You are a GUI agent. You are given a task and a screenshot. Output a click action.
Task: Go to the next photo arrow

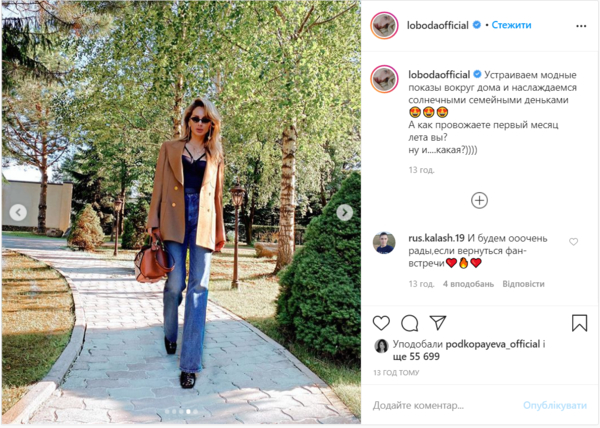344,212
